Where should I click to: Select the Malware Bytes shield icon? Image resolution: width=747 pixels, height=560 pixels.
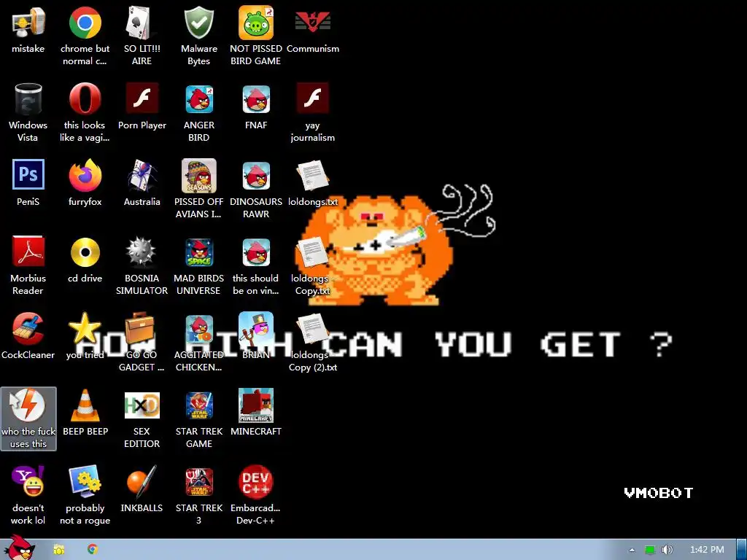click(x=198, y=23)
